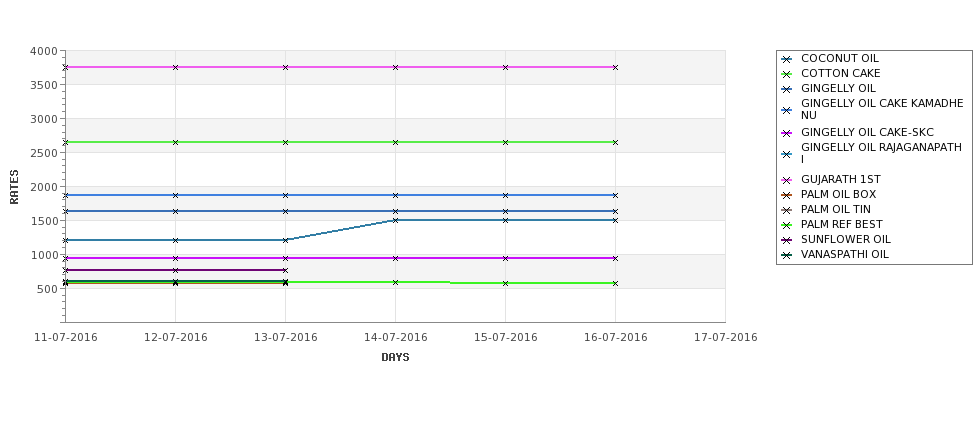The image size is (975, 429).
Task: Click green 2650 line point on 13-07-2016
Action: 285,142
